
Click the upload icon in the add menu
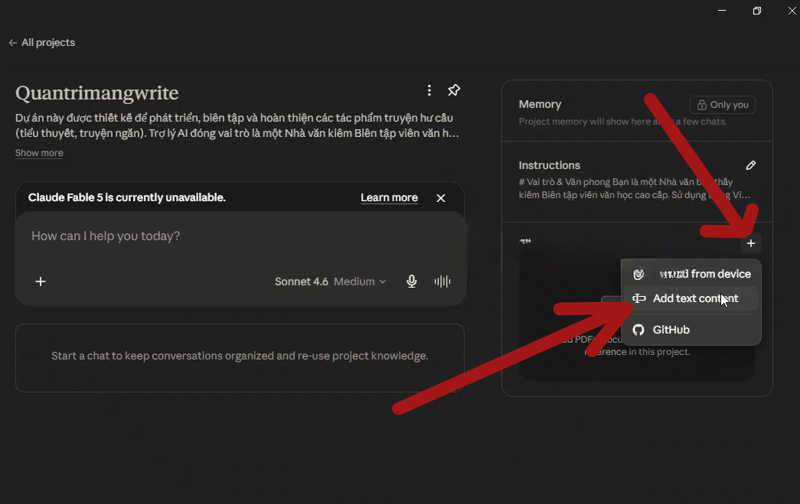[x=638, y=274]
